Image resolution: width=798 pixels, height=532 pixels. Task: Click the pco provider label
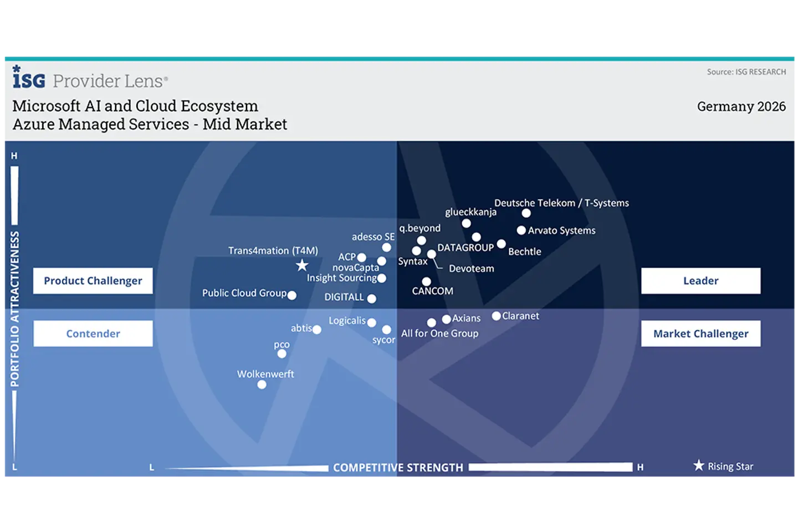click(x=282, y=345)
